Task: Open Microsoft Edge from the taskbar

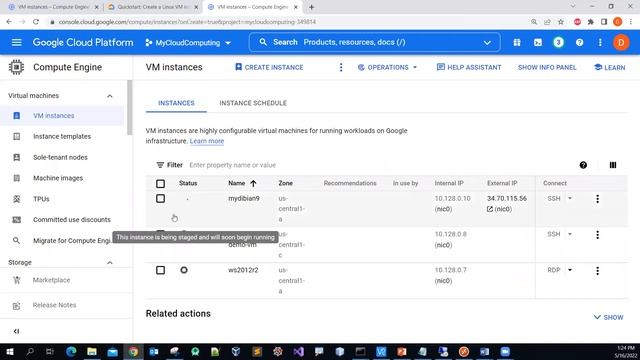Action: pos(71,352)
